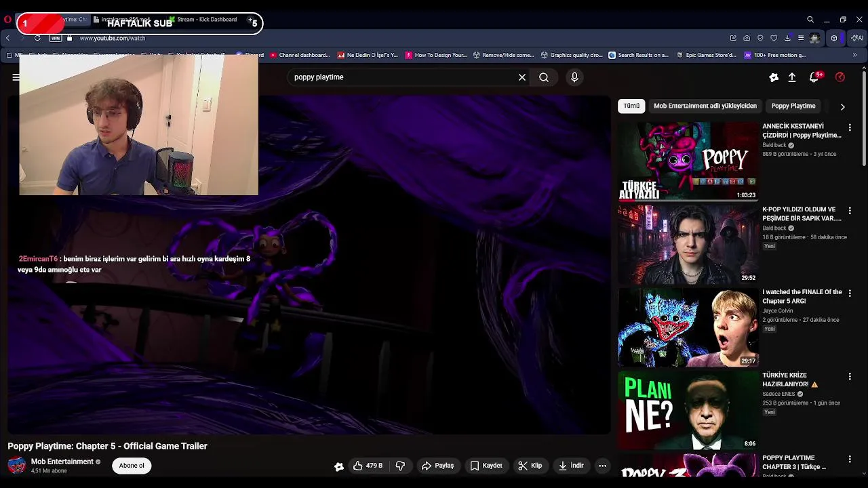Screen dimensions: 868x488
Task: Share the video via Paylaş
Action: point(437,466)
